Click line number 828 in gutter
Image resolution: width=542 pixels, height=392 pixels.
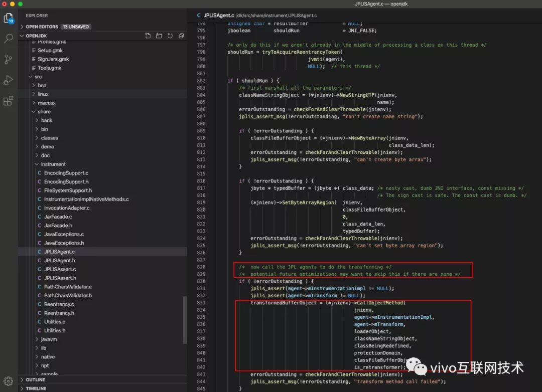click(x=201, y=267)
